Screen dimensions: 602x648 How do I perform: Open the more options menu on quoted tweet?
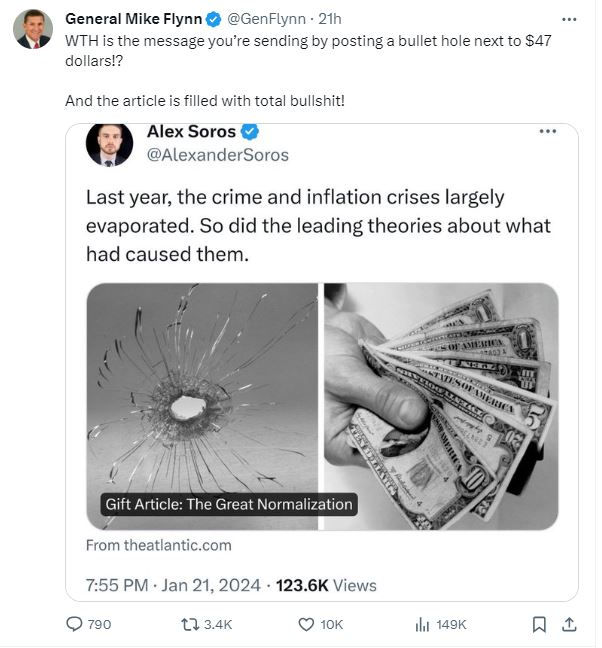tap(547, 132)
